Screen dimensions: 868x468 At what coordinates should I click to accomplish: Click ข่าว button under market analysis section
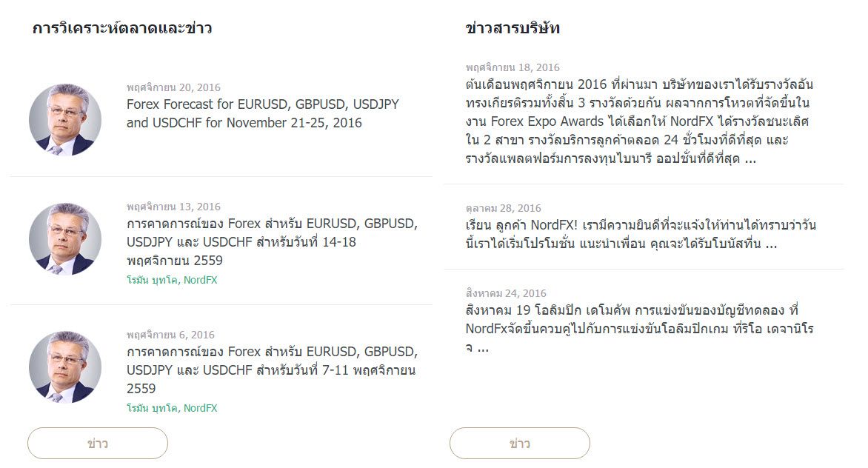coord(98,443)
